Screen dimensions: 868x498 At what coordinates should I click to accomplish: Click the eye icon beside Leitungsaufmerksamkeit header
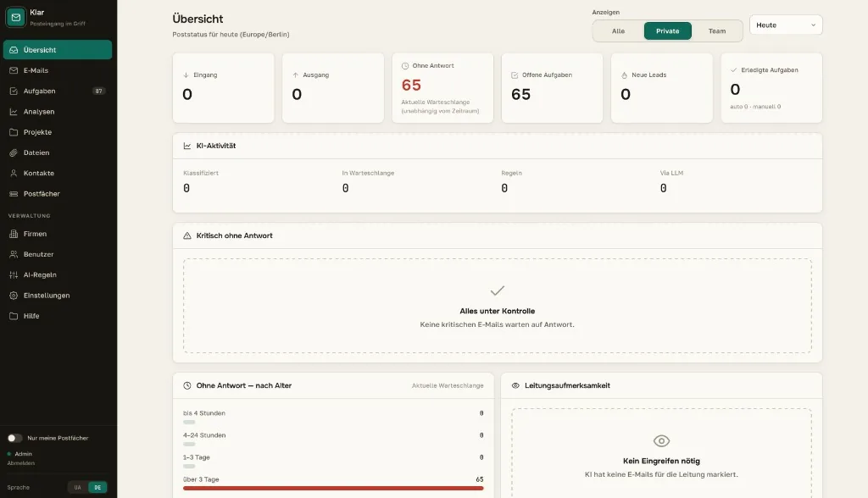515,385
